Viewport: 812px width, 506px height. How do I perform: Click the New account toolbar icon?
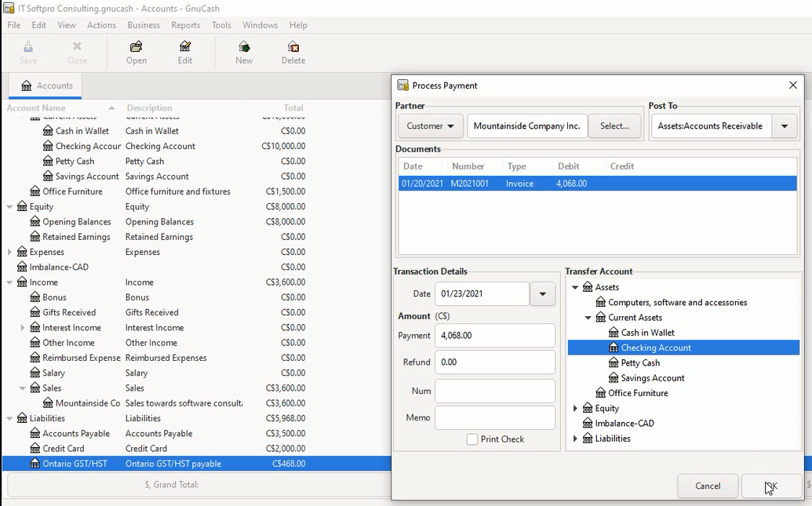244,47
